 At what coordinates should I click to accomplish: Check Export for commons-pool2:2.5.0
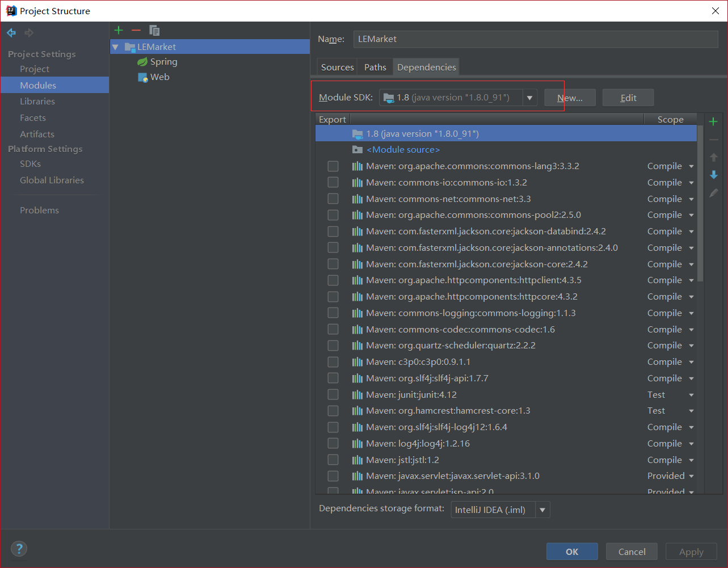(x=333, y=215)
